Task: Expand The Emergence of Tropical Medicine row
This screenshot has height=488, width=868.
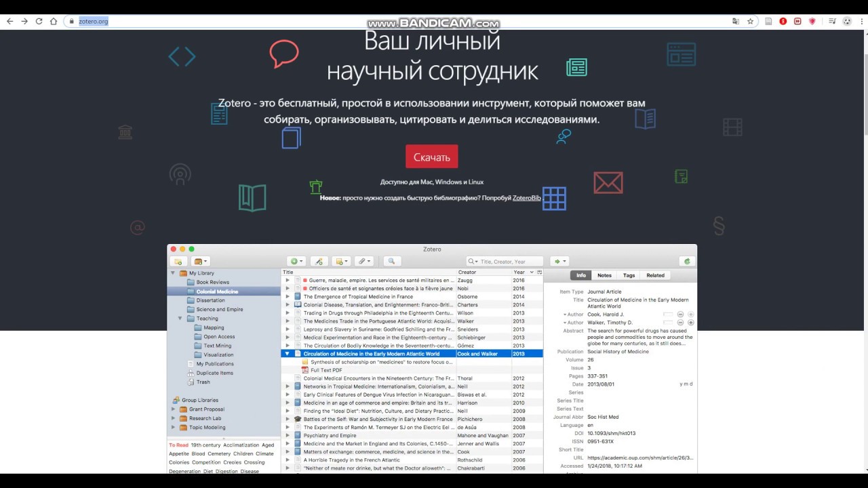Action: tap(288, 297)
